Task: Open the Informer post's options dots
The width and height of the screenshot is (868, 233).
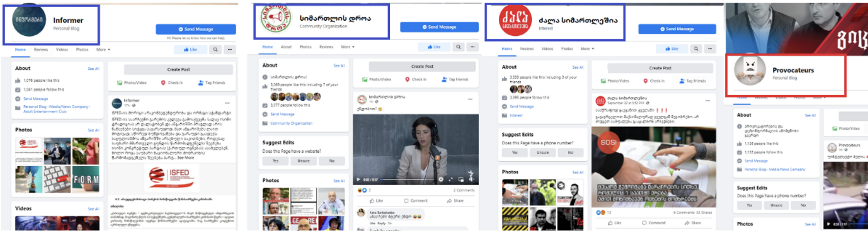Action: [x=227, y=103]
